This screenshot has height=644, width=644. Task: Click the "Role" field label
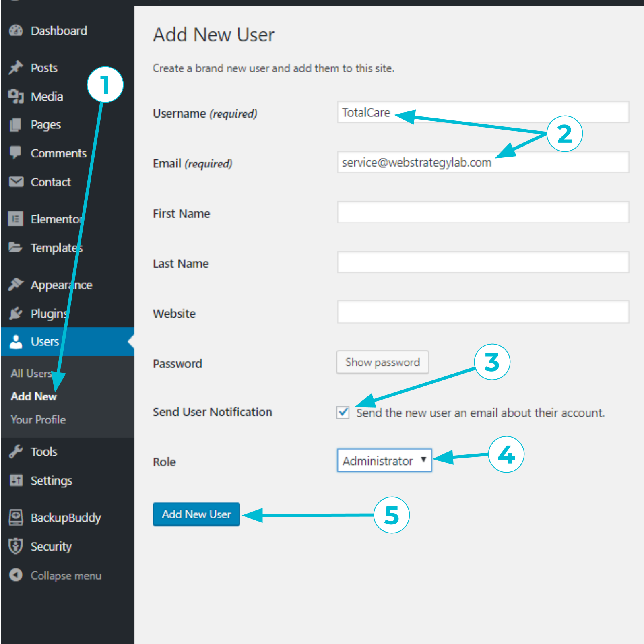coord(164,462)
